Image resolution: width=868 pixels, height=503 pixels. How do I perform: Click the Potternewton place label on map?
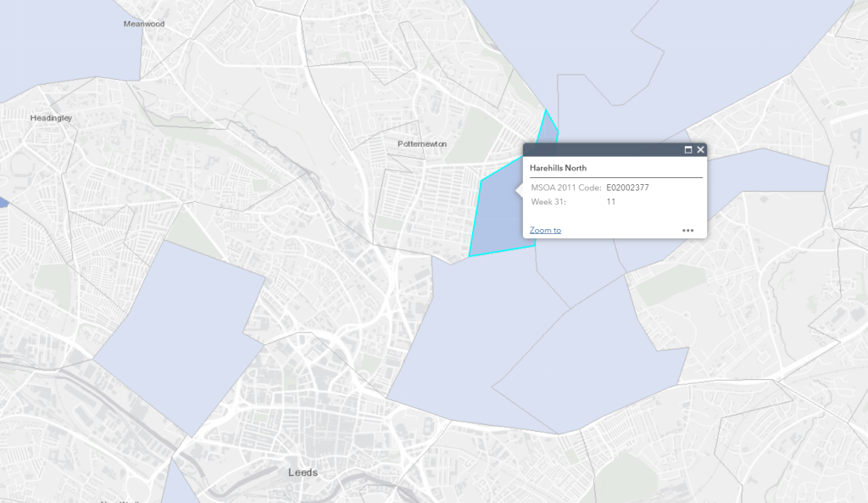click(x=422, y=144)
